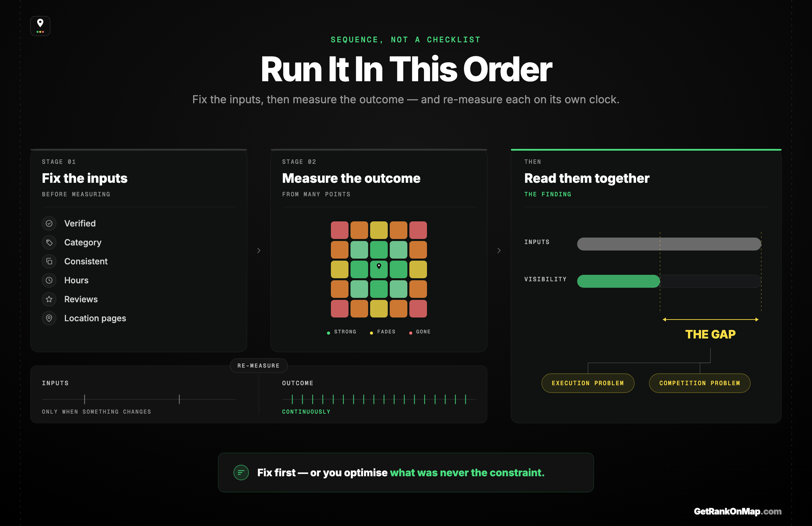Click the 'THE FINDING' label
812x526 pixels.
coord(547,194)
